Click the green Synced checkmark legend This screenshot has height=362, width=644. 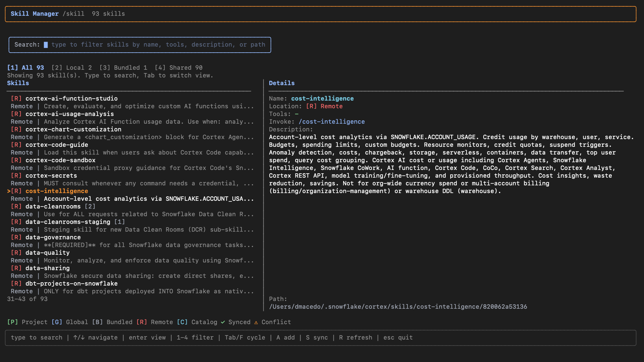[x=235, y=322]
